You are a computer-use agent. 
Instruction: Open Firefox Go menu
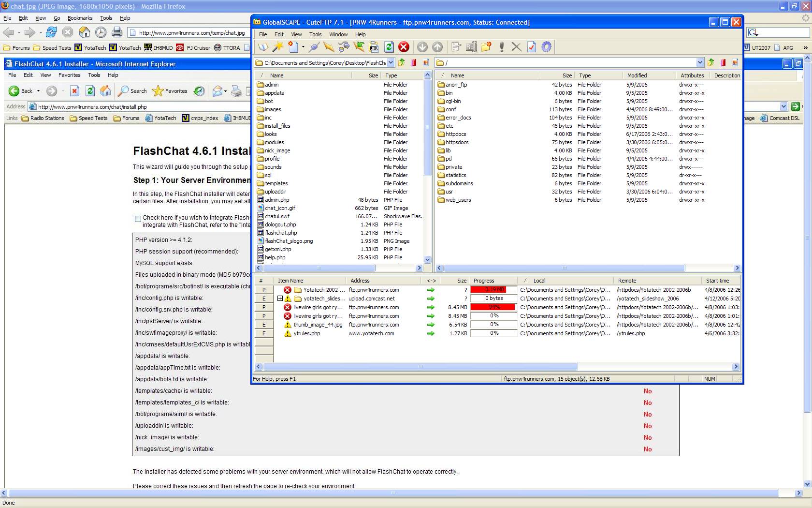[x=57, y=18]
